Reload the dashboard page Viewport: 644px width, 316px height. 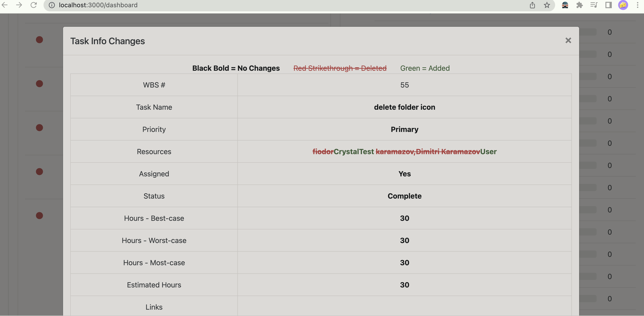pos(34,5)
